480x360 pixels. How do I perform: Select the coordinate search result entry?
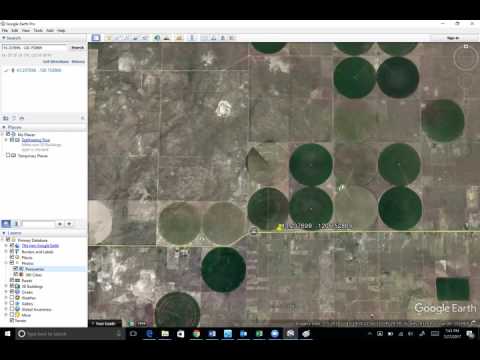click(39, 70)
